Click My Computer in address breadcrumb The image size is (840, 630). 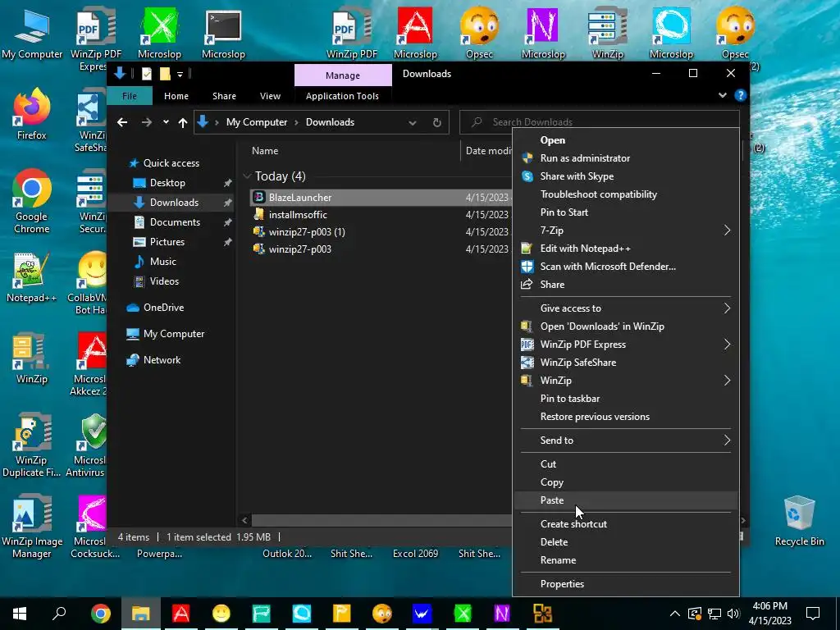[x=257, y=122]
